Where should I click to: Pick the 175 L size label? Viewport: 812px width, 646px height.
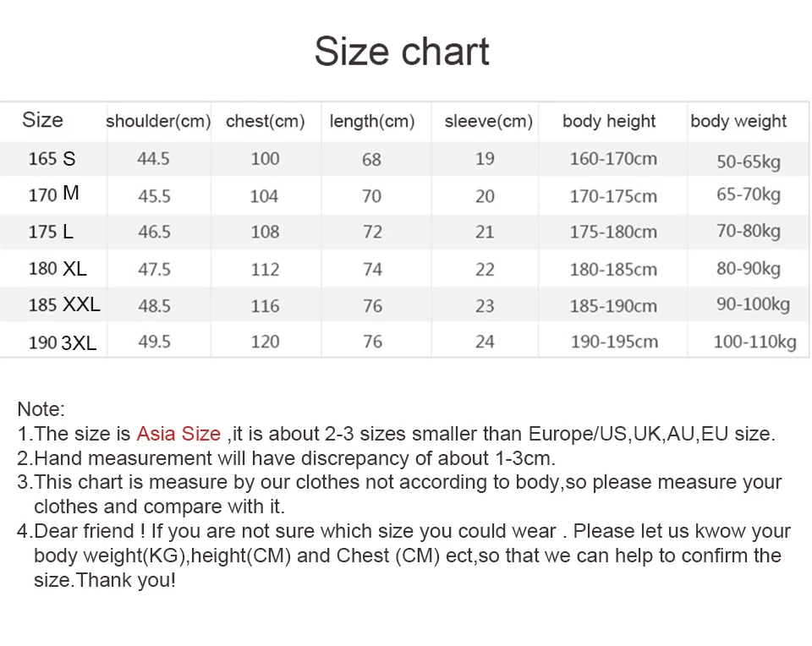(x=51, y=232)
